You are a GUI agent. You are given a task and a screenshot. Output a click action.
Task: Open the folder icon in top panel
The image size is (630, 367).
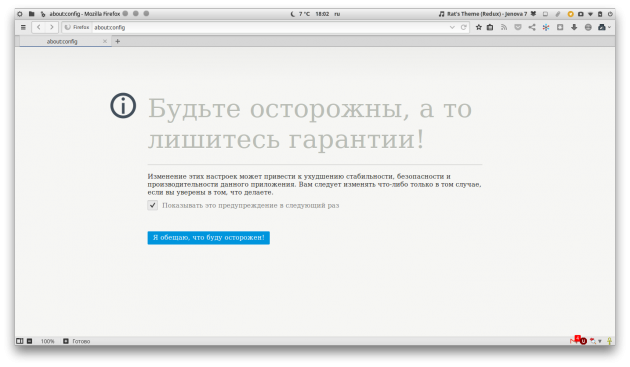click(x=31, y=14)
